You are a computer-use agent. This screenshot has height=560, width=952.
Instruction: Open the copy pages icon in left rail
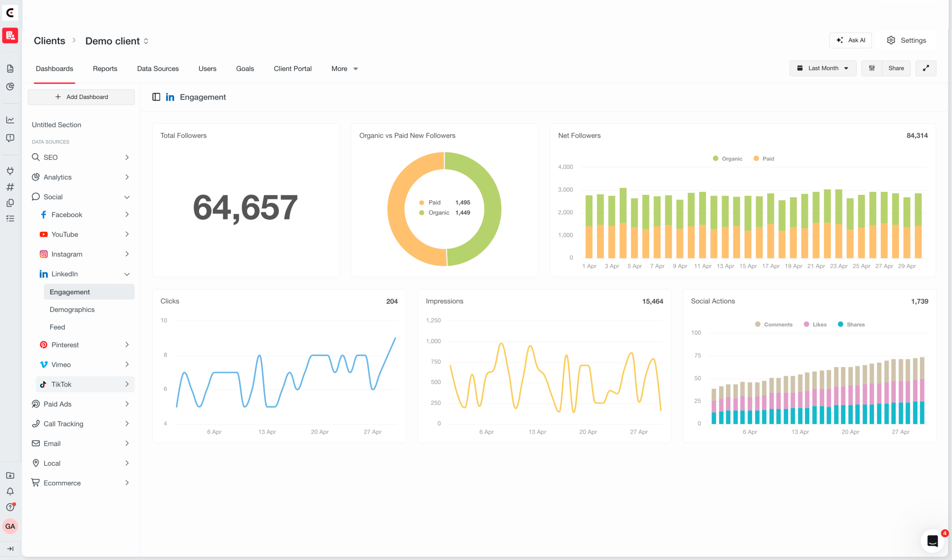10,203
